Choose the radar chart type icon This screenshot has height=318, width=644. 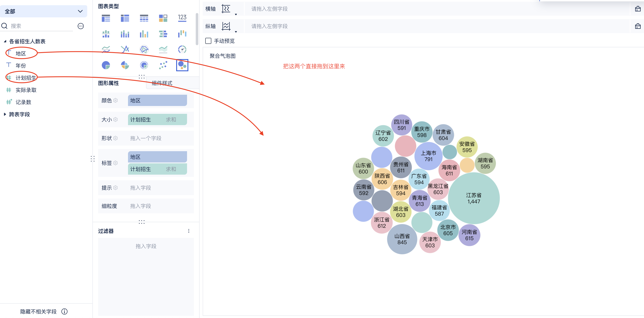tap(144, 49)
